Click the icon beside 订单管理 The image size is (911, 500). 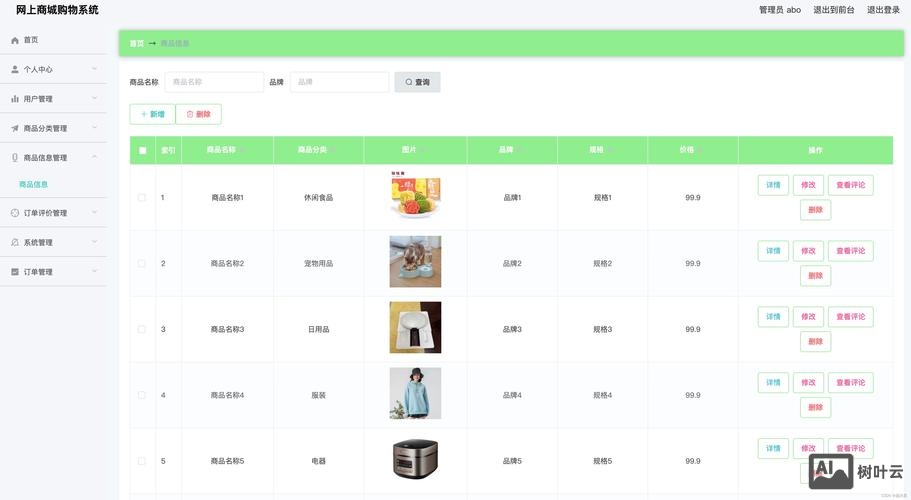[15, 272]
